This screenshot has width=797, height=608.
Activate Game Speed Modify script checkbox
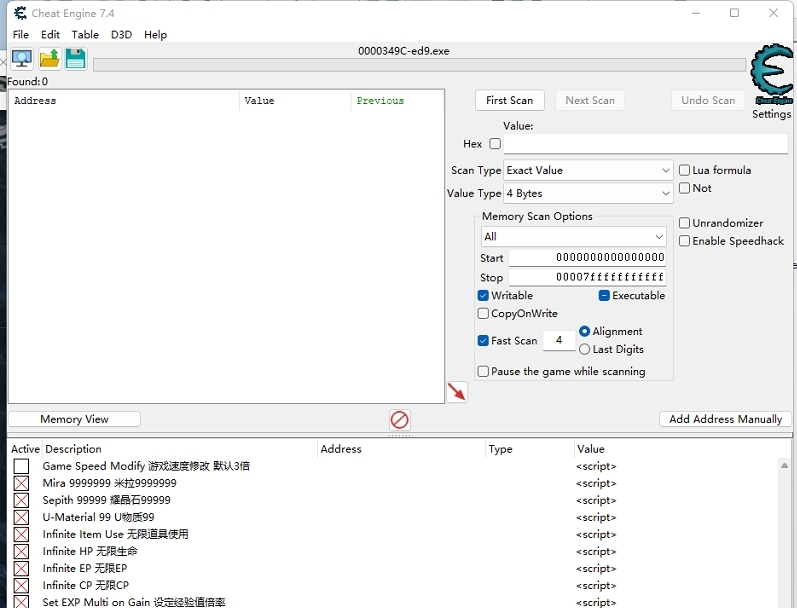click(x=21, y=466)
